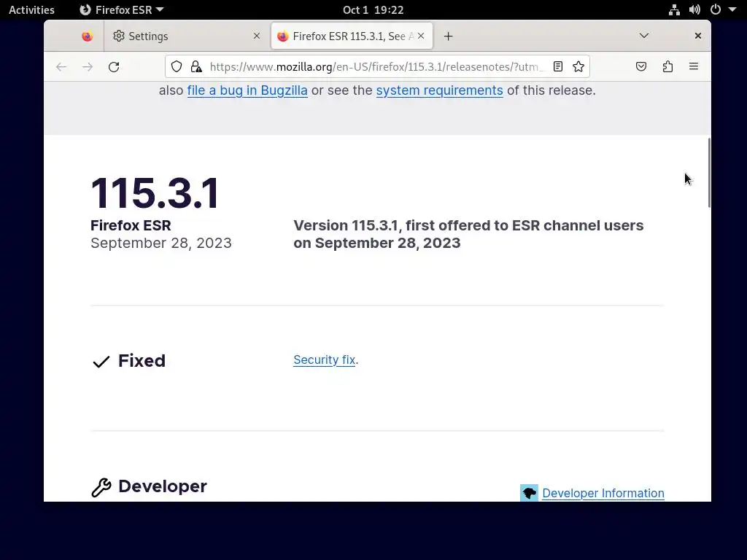
Task: Click the 115.3.1 version heading
Action: coord(155,193)
